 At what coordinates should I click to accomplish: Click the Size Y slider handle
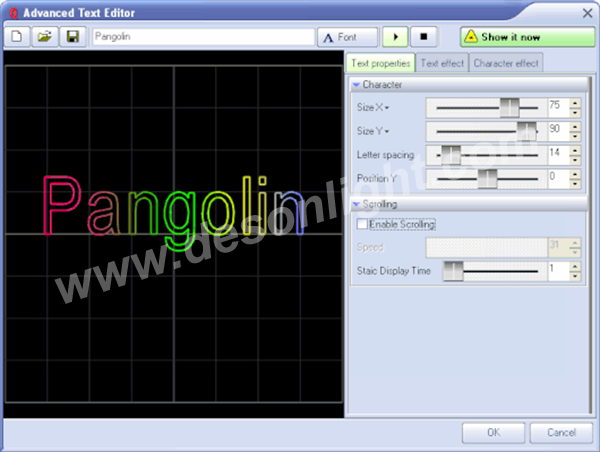click(527, 131)
